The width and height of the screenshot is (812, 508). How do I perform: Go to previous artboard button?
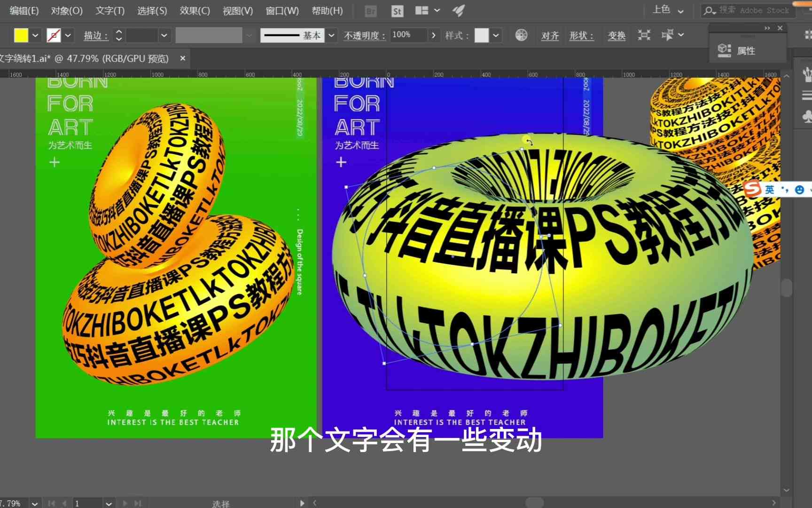(64, 503)
